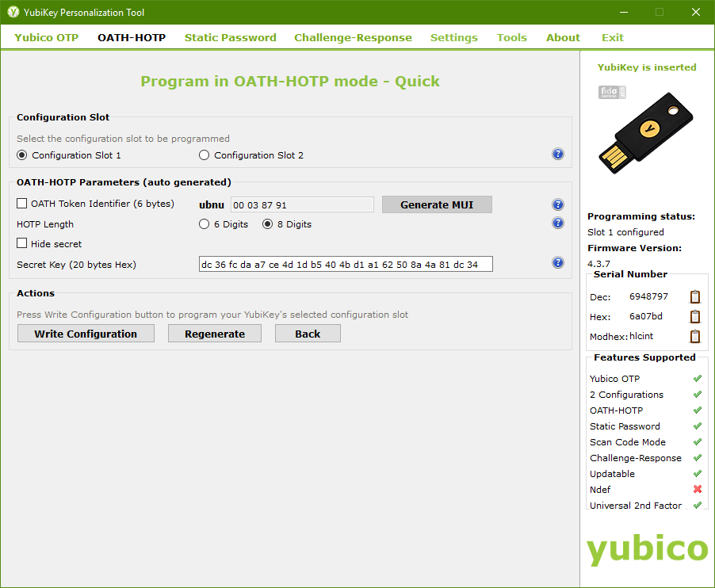Open the Settings tab
This screenshot has width=715, height=588.
pyautogui.click(x=453, y=37)
